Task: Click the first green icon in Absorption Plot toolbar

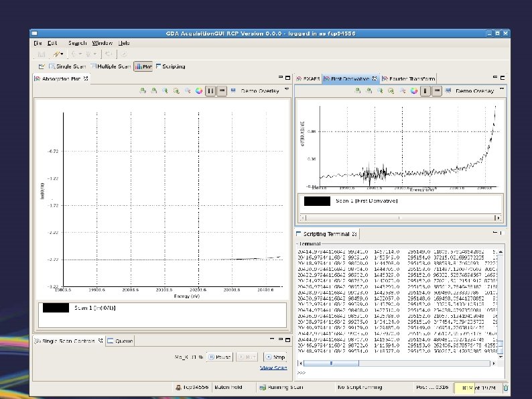Action: coord(143,91)
